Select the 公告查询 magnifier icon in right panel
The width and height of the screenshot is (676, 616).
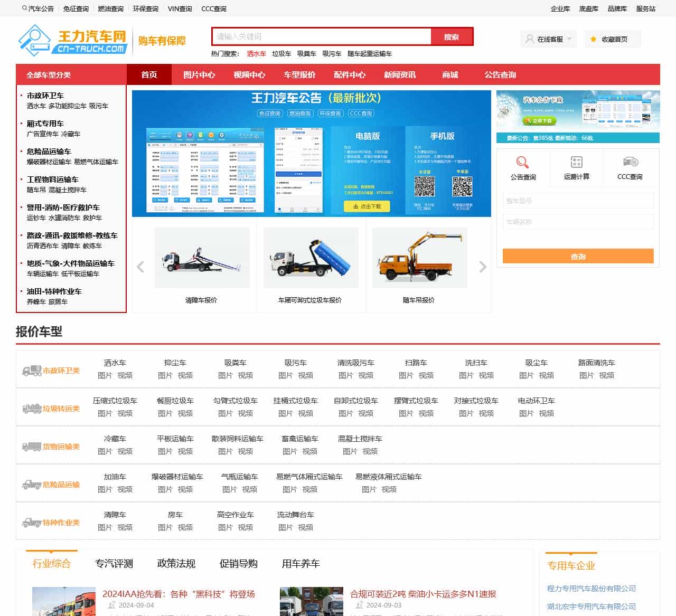[522, 163]
